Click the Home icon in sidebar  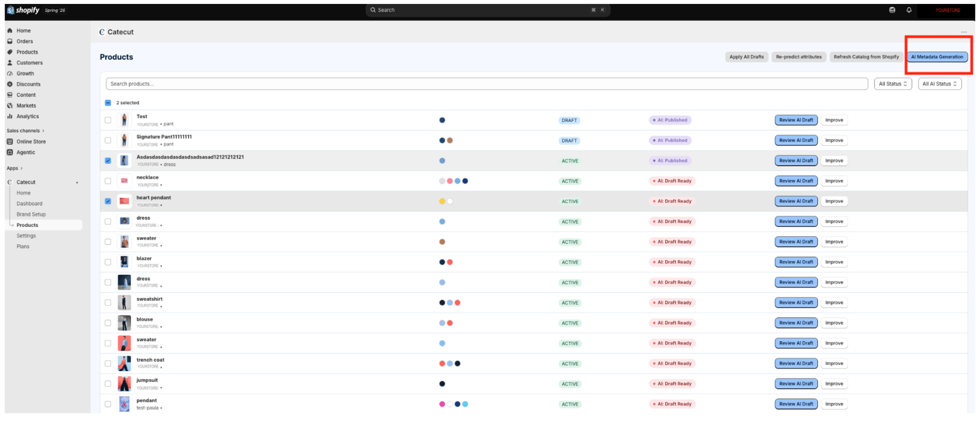[10, 30]
